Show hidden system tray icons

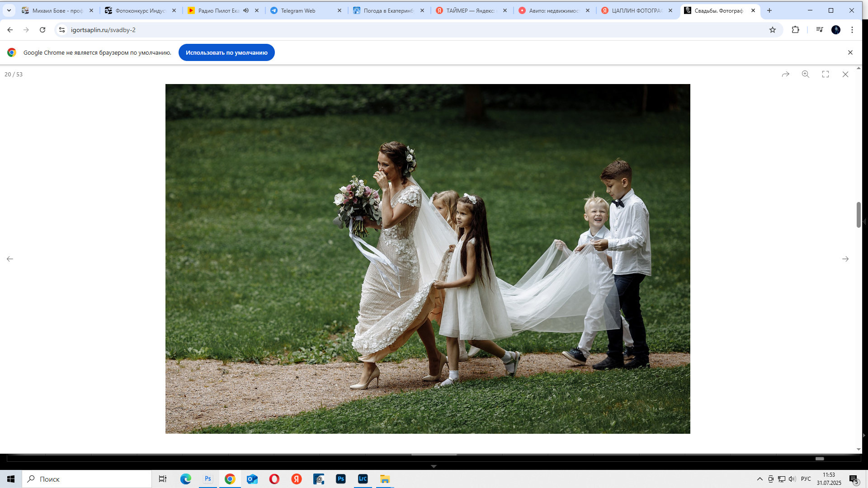click(760, 479)
